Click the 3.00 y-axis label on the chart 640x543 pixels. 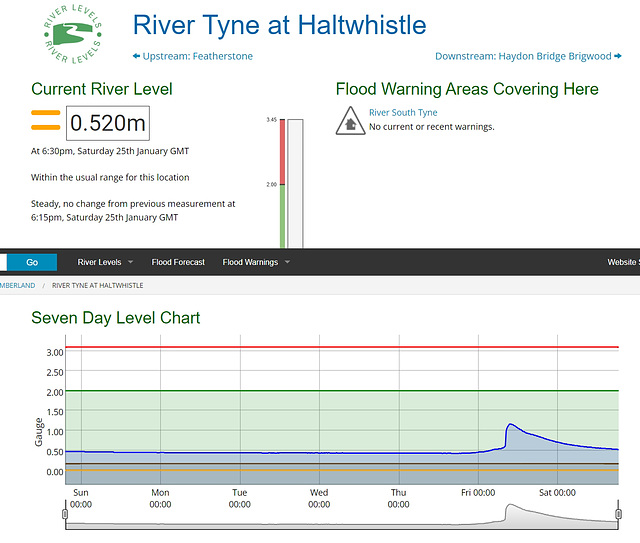tap(55, 353)
